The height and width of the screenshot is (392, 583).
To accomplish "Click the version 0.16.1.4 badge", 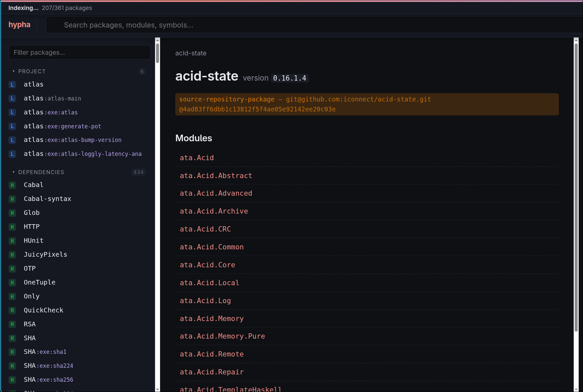I will (290, 78).
